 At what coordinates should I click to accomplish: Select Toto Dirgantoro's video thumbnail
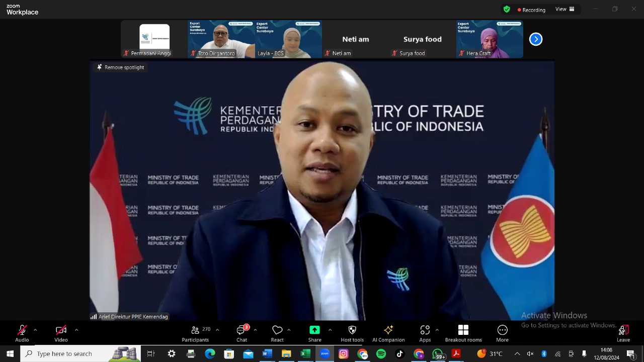(x=221, y=39)
